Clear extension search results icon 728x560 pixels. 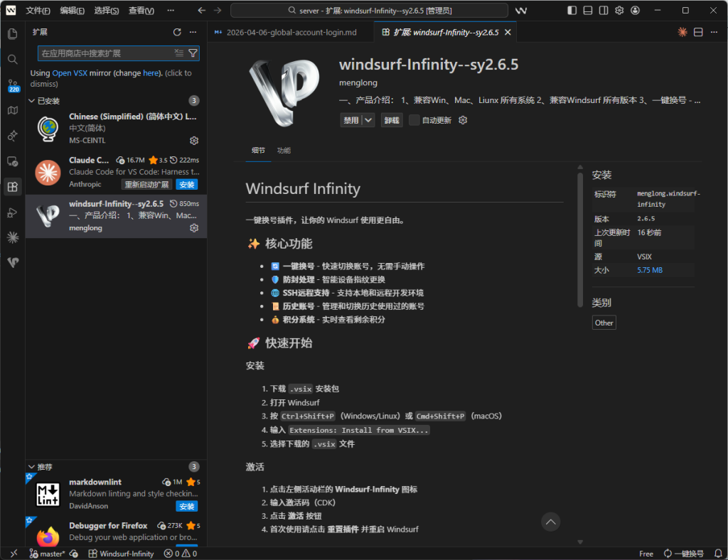(x=178, y=53)
